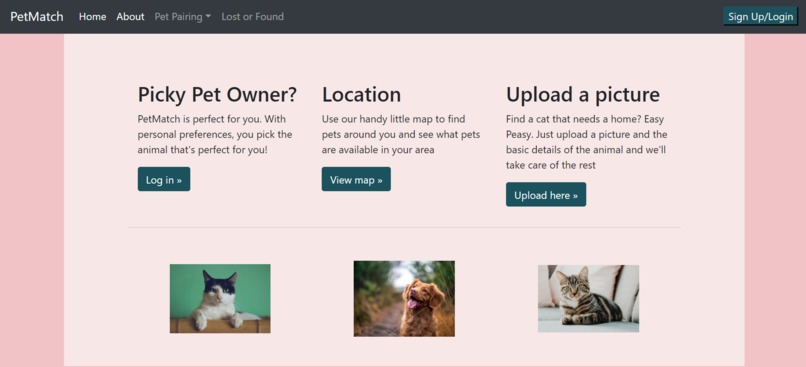Select the tabby cat on couch photo

point(589,299)
